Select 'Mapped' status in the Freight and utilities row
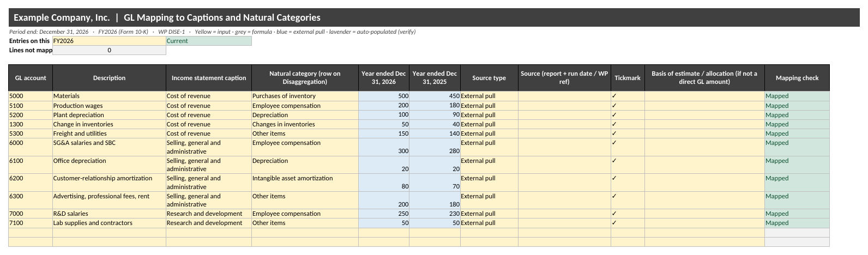Screen dimensions: 868x255 (x=797, y=133)
